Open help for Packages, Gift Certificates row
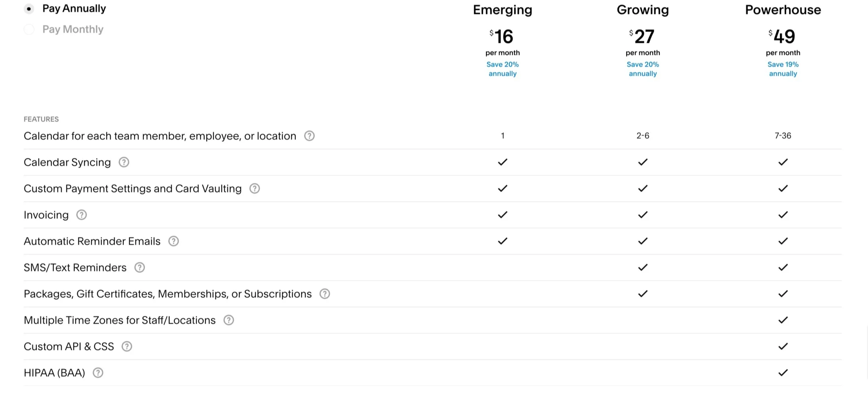This screenshot has width=868, height=393. [x=325, y=294]
